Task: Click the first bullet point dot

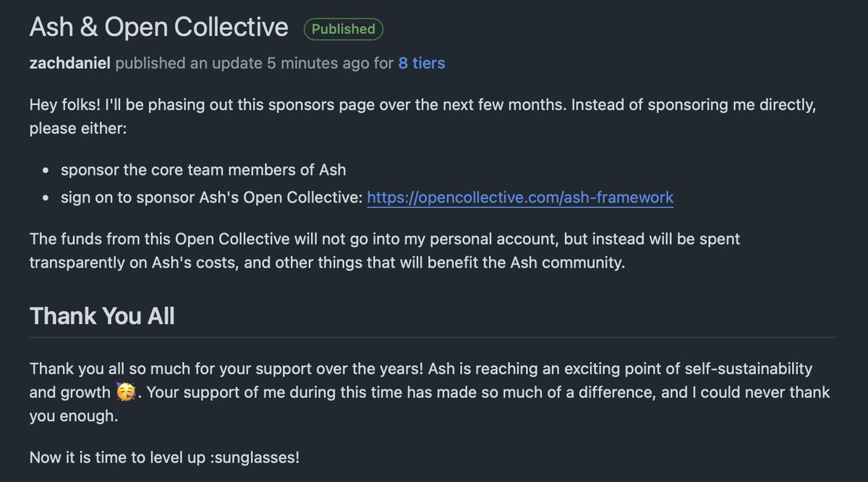Action: coord(46,171)
